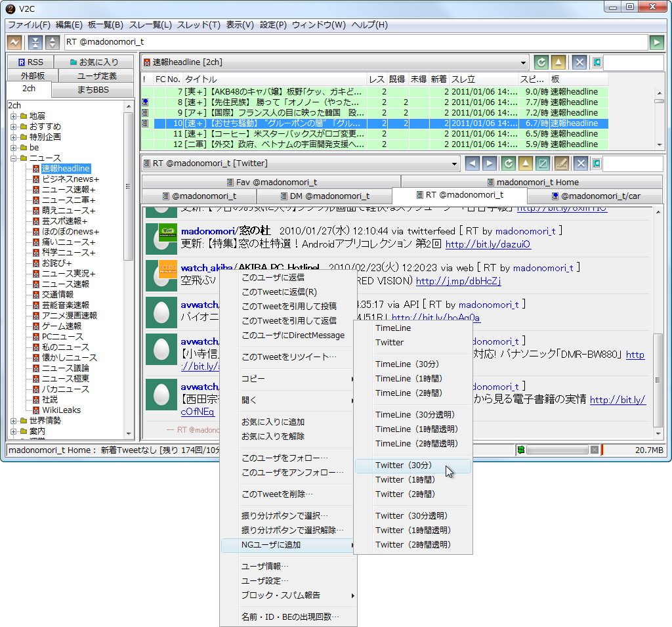Switch to the Fav @madonomori_t tab
Viewport: 672px width, 627px height.
[272, 183]
